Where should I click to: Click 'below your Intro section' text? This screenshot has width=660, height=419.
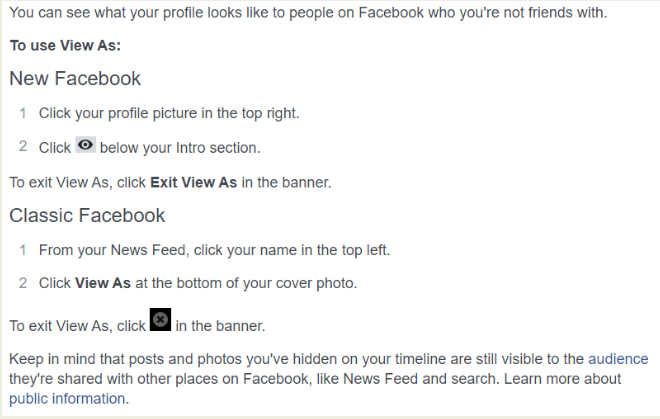click(x=180, y=148)
